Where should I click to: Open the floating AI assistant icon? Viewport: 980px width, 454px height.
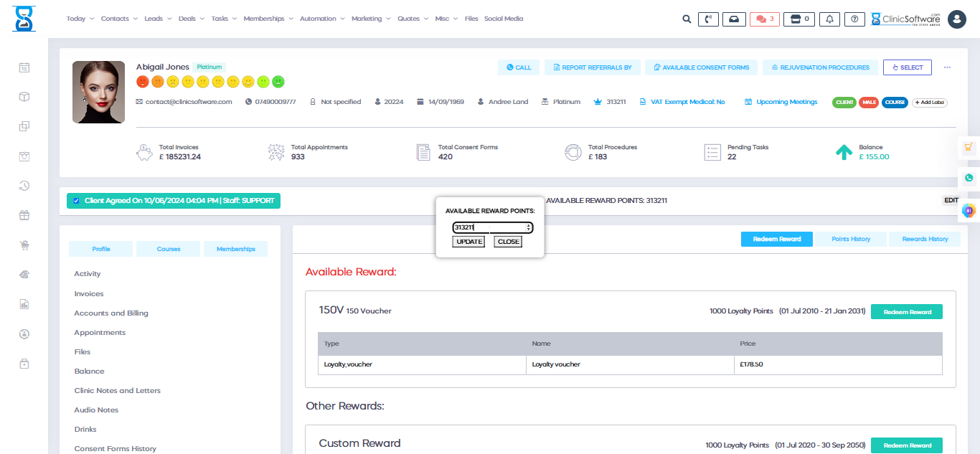pos(969,210)
